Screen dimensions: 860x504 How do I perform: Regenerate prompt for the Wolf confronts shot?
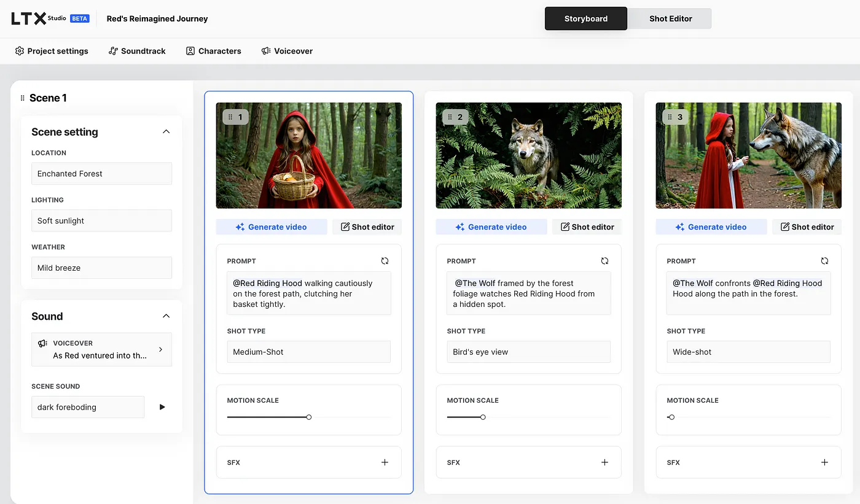point(824,261)
